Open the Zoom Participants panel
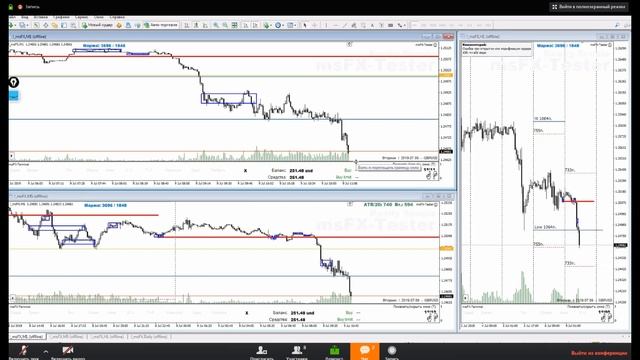 pyautogui.click(x=297, y=351)
